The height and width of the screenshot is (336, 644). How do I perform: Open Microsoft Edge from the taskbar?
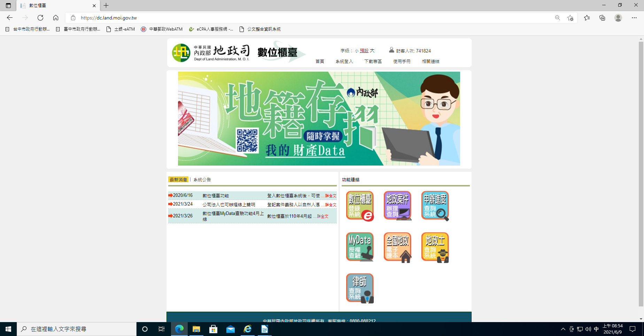(179, 329)
